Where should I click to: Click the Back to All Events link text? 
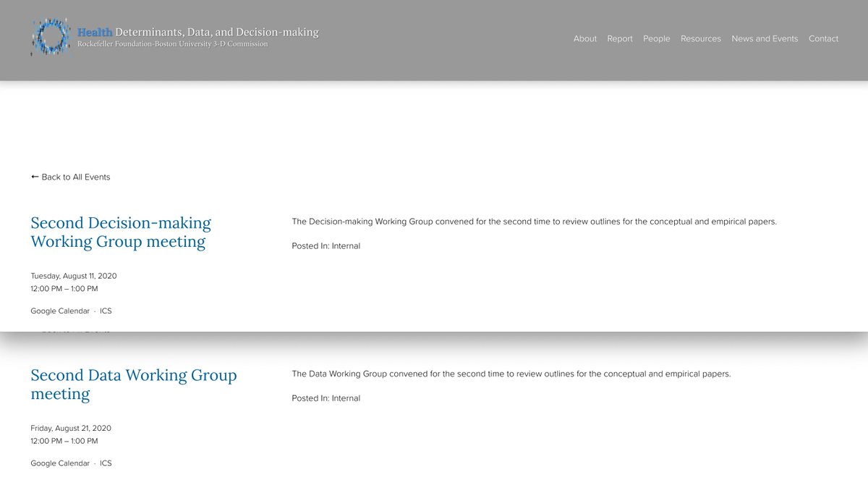tap(76, 177)
